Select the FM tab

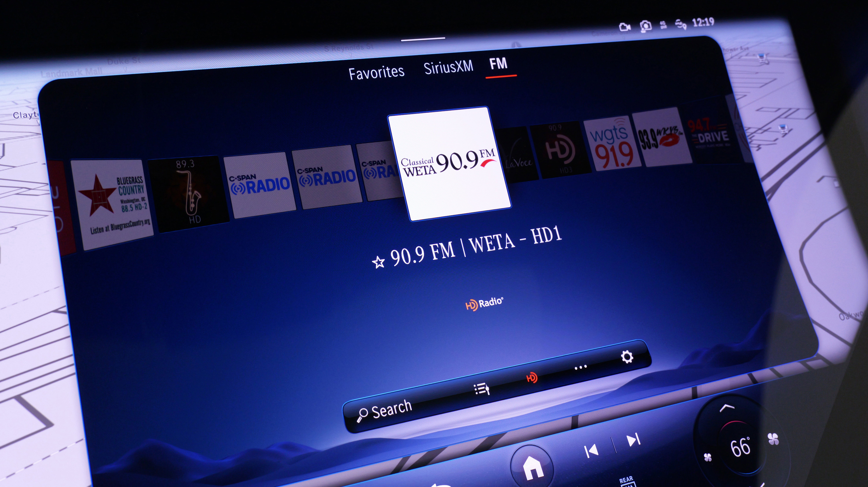click(x=498, y=64)
